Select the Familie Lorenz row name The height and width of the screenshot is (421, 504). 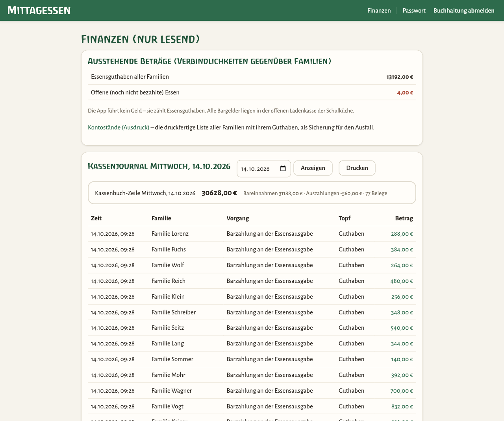(x=170, y=234)
